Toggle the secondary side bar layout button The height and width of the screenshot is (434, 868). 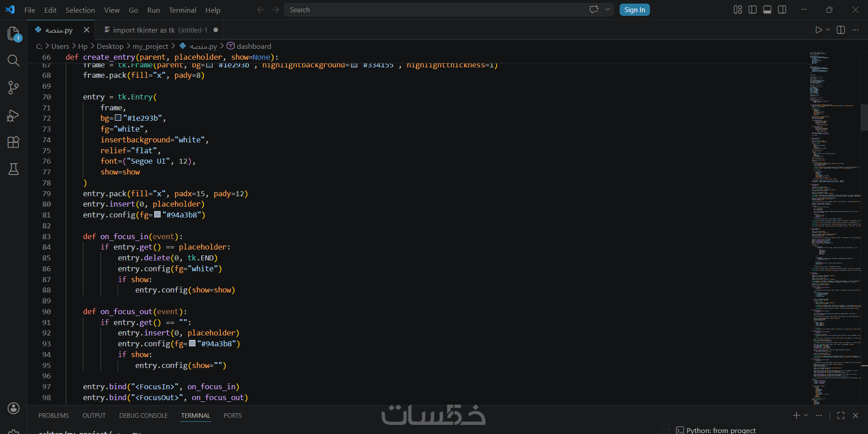click(x=782, y=9)
